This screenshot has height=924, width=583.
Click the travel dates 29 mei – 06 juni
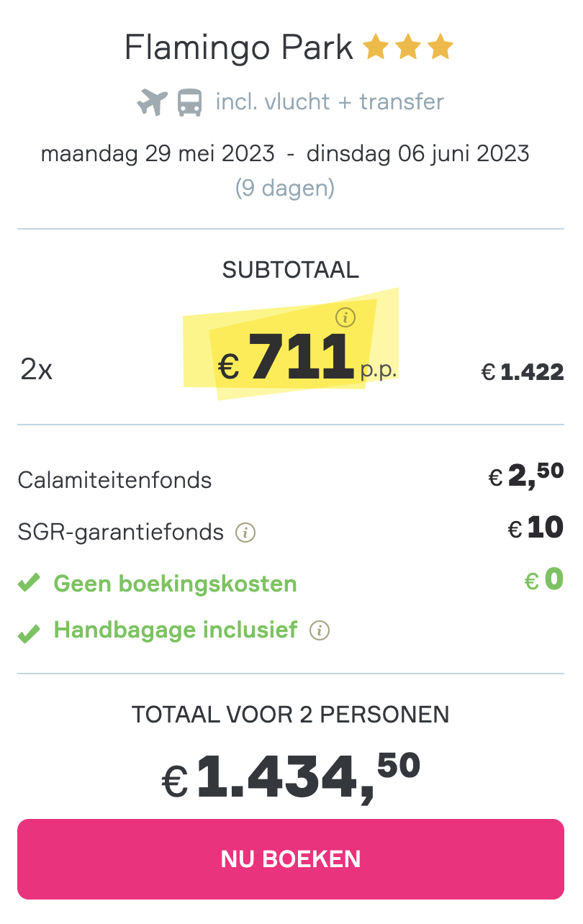(285, 153)
